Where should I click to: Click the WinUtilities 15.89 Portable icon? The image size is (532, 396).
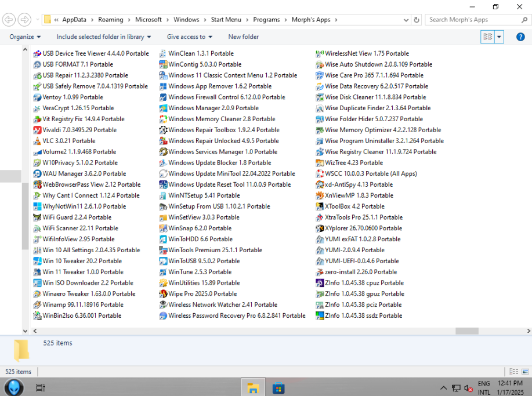(163, 283)
